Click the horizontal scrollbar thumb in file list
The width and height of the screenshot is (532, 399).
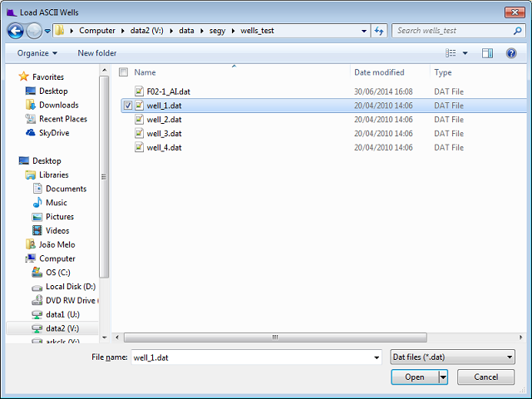tap(275, 337)
